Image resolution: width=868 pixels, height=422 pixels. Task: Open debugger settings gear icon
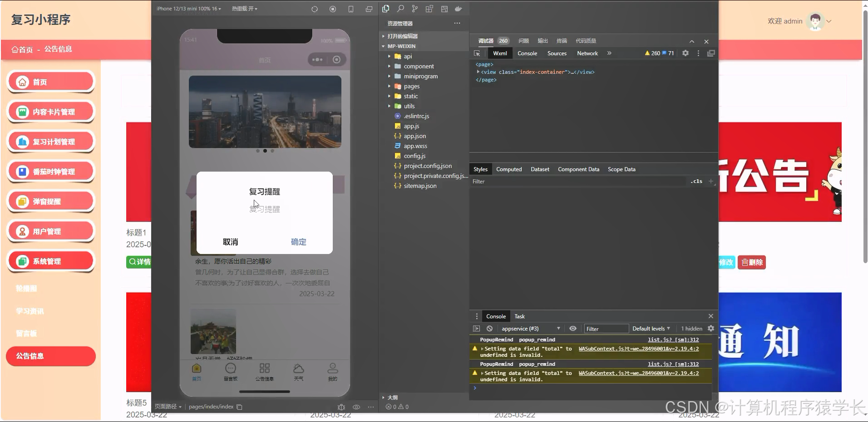click(686, 53)
